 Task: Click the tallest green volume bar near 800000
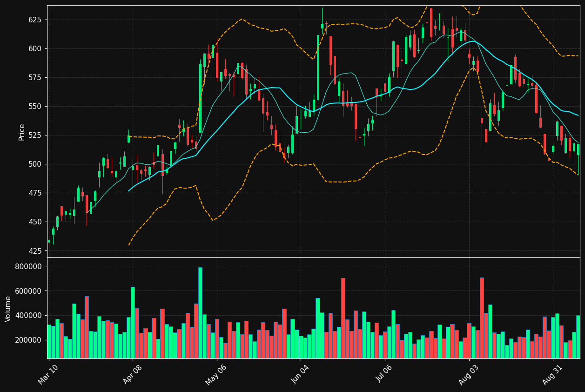click(x=200, y=313)
